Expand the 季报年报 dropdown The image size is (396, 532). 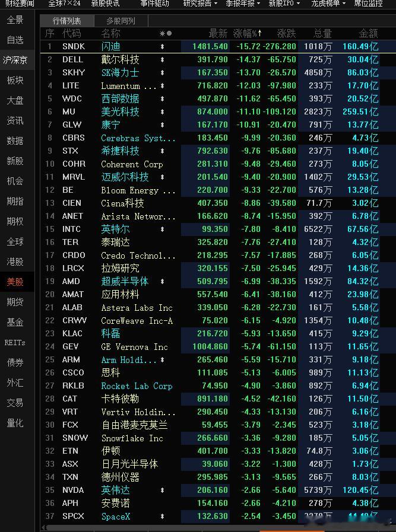point(243,4)
